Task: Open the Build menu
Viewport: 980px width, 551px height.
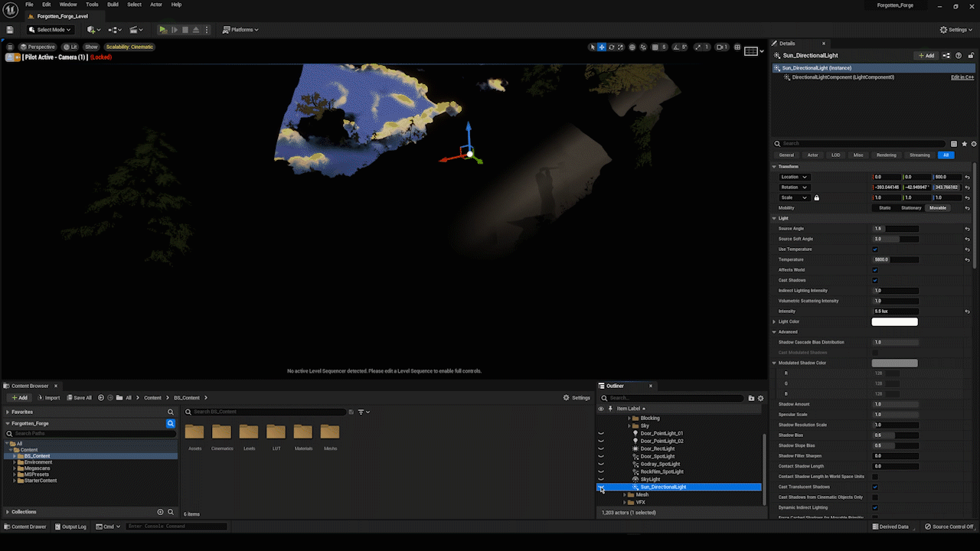Action: (113, 5)
